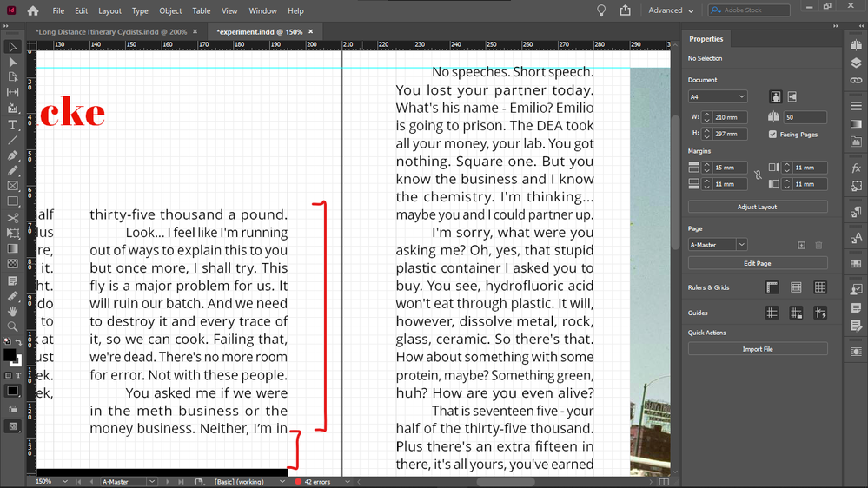Click the fill and stroke color swatch
Image resolution: width=868 pixels, height=488 pixels.
tap(11, 357)
